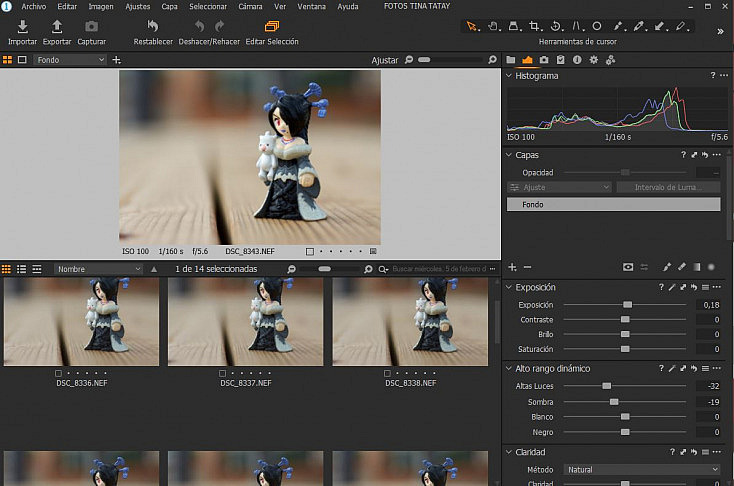Screen dimensions: 734x486
Task: Select the Rotate straighten tool
Action: (556, 26)
